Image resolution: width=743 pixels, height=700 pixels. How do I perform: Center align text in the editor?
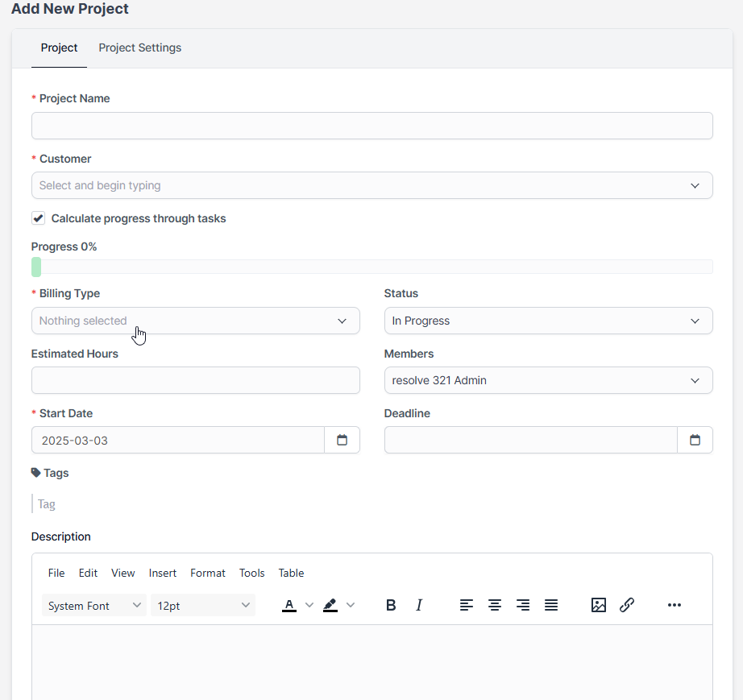pyautogui.click(x=495, y=605)
